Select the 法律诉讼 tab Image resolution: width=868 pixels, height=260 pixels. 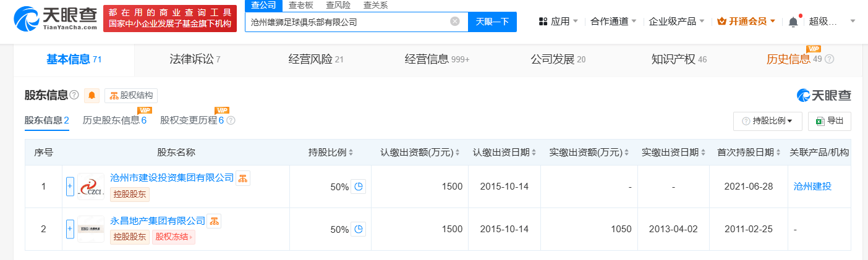click(x=195, y=59)
